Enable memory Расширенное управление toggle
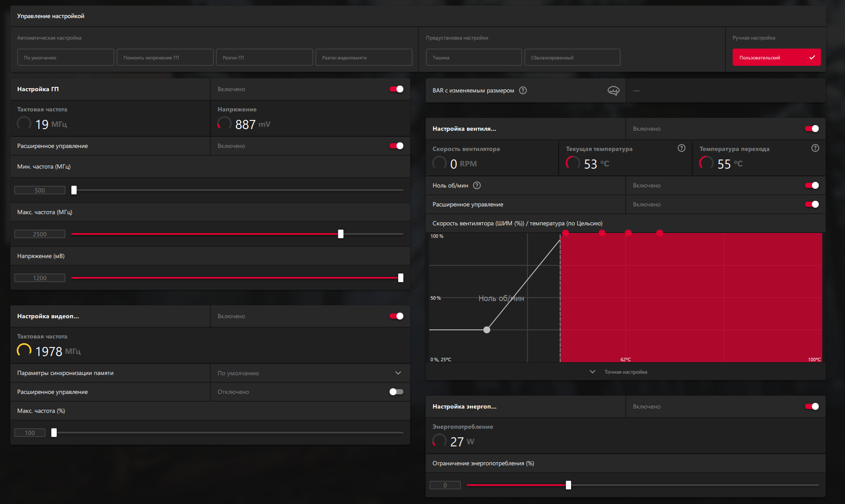The image size is (845, 504). point(396,392)
